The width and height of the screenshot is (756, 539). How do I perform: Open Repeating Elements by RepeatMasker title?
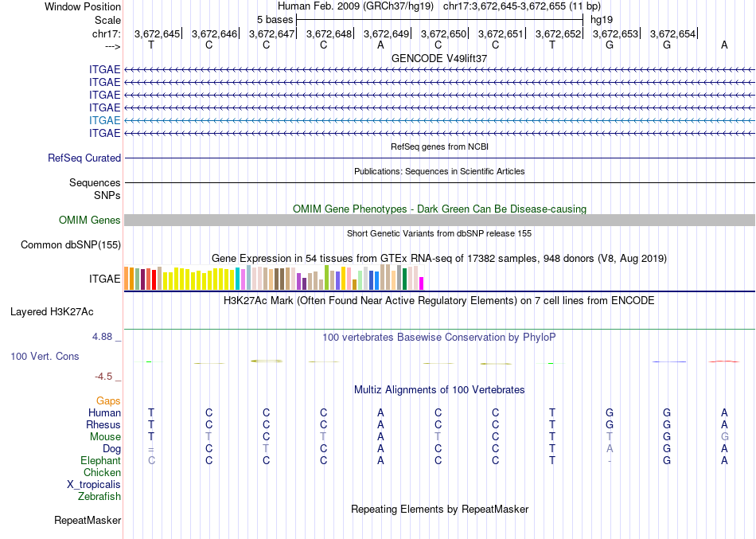[x=439, y=510]
